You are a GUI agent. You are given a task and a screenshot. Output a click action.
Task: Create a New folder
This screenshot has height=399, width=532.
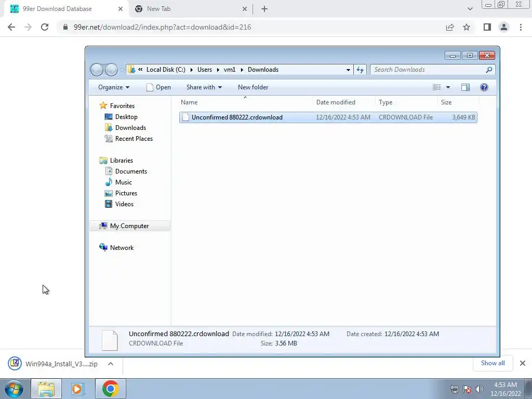[x=253, y=87]
